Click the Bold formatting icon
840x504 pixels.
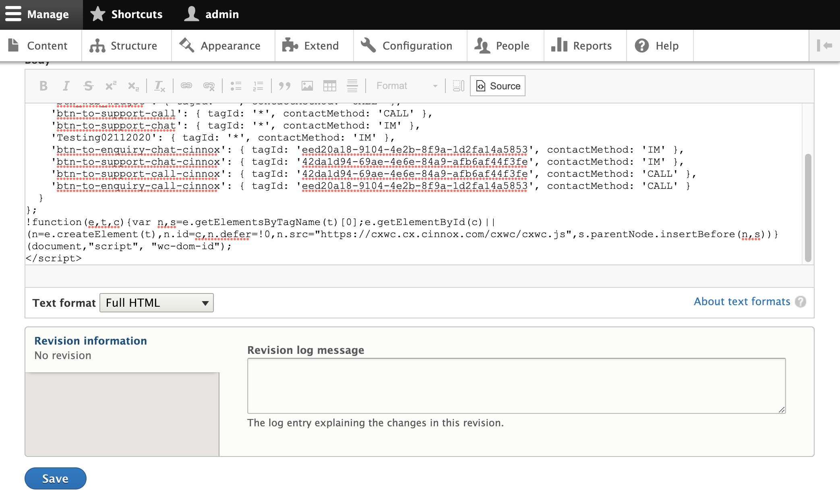43,86
